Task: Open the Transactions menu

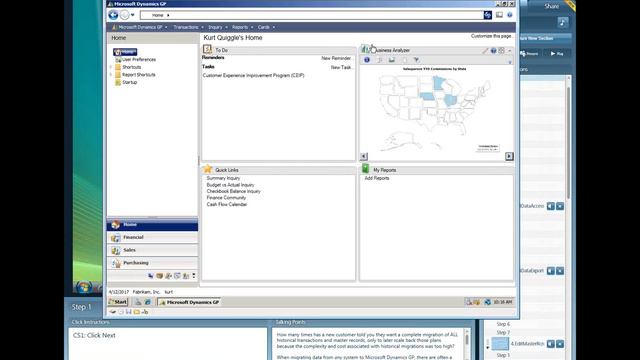Action: [188, 27]
